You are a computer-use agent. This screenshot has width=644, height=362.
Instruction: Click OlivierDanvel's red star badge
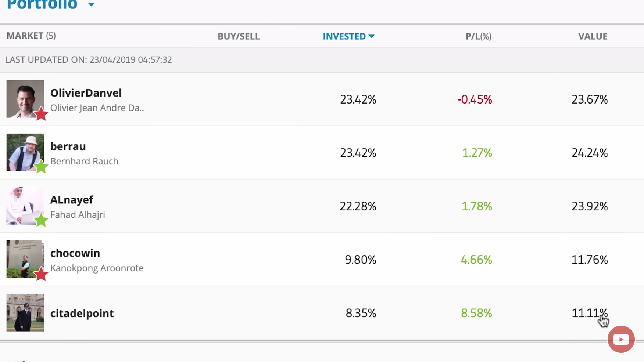click(41, 114)
